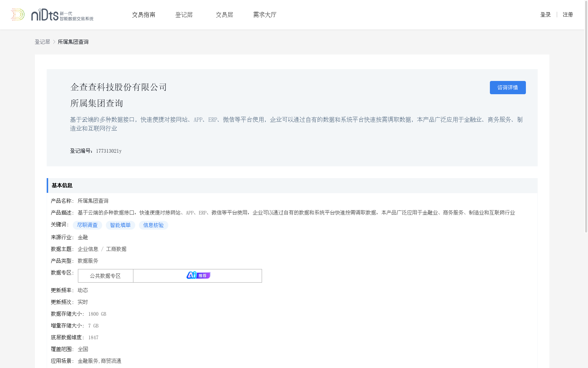This screenshot has height=368, width=588.
Task: Click 所属集团查询 in the breadcrumb
Action: pos(73,42)
